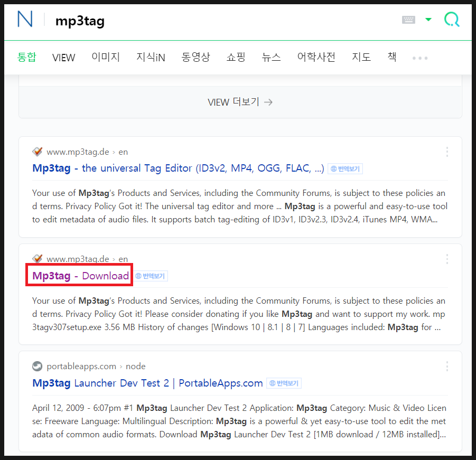476x460 pixels.
Task: Click snippet mentioning 'powerful and easy-to-use tool'
Action: [x=240, y=206]
